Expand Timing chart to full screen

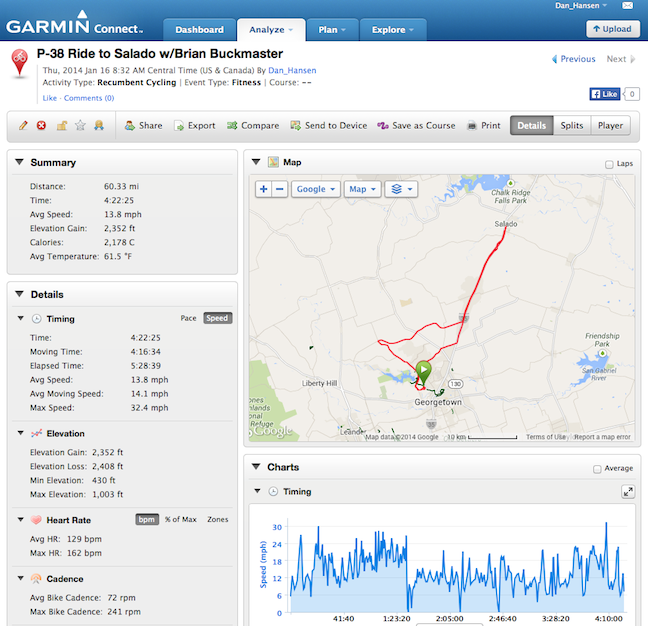click(x=627, y=492)
